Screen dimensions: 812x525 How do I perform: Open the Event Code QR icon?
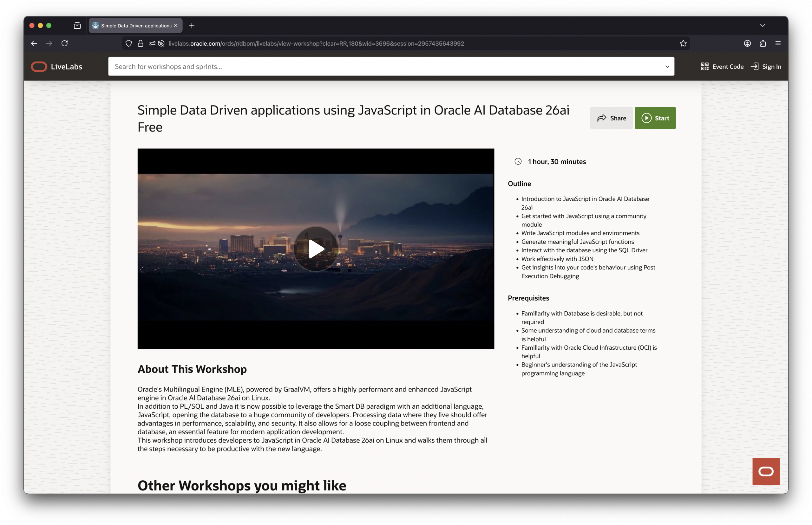point(705,67)
